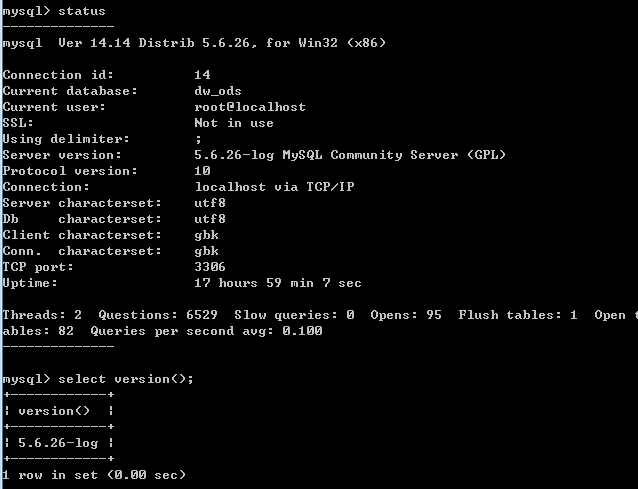Click the '1 row in set' result message
Screen dimensions: 638x489
50,475
